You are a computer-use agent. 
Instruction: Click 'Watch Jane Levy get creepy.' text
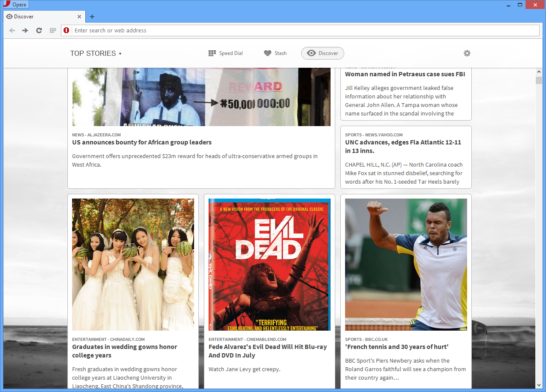244,369
